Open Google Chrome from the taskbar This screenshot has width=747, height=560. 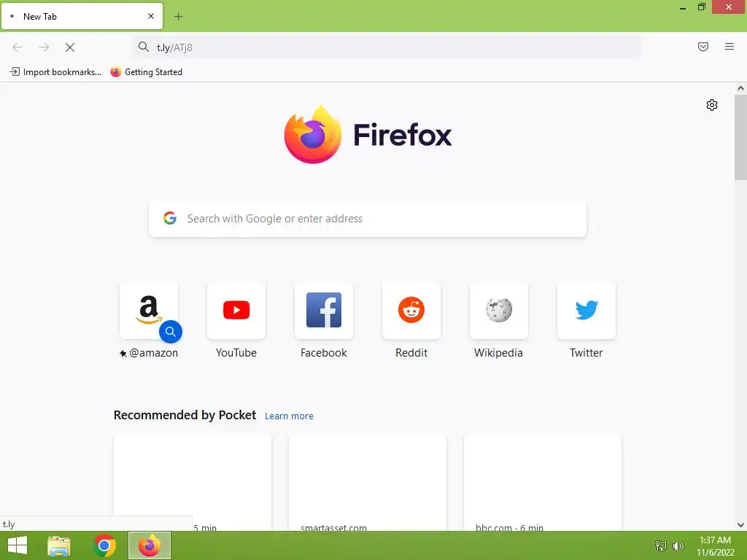point(104,545)
